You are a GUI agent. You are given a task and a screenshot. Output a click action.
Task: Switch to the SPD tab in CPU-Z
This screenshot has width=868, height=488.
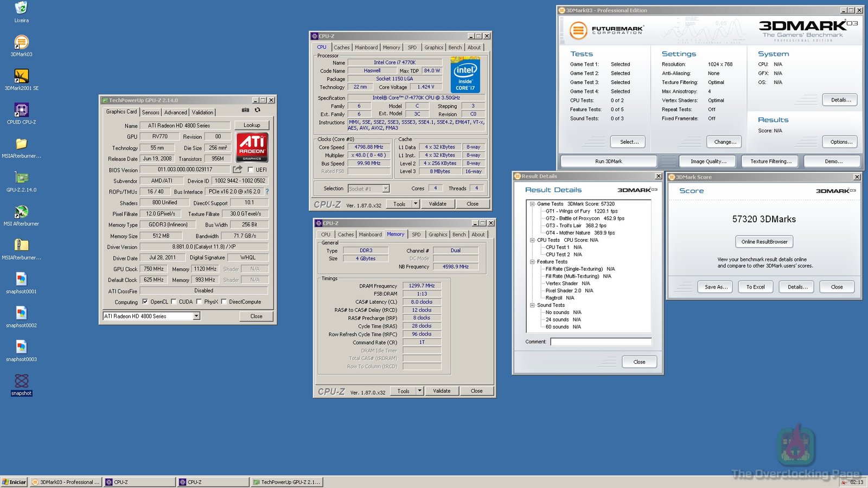click(x=417, y=234)
